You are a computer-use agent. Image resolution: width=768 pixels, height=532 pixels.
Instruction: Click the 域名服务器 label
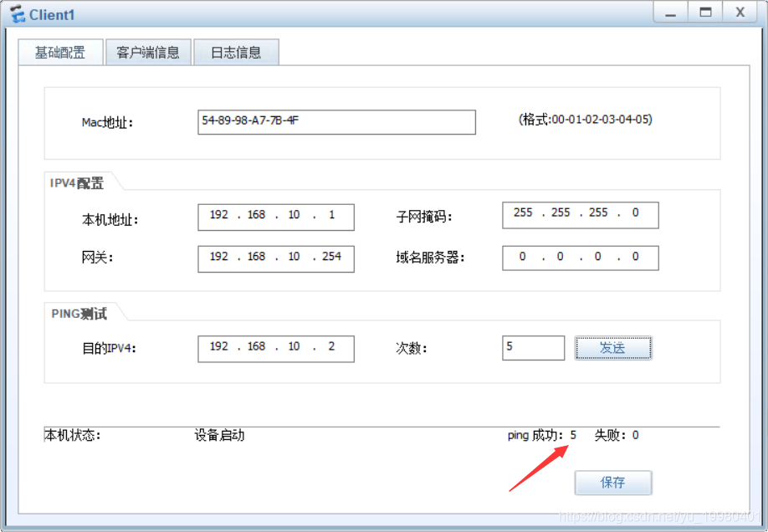[x=430, y=257]
